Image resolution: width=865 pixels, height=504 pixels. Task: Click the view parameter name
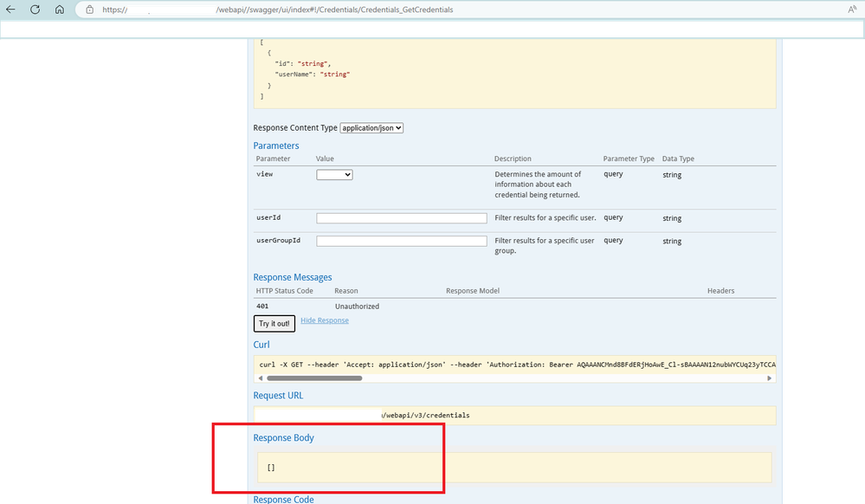coord(265,174)
